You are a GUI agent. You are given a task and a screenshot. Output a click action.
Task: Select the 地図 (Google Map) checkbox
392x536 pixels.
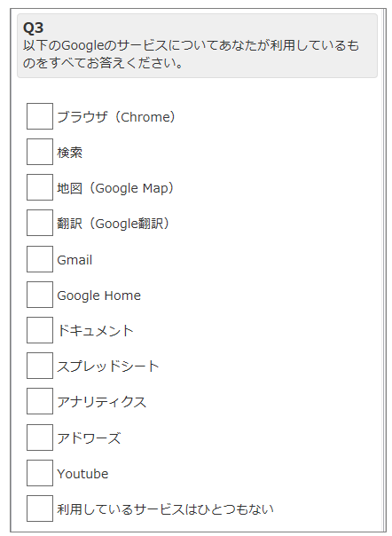tap(40, 187)
